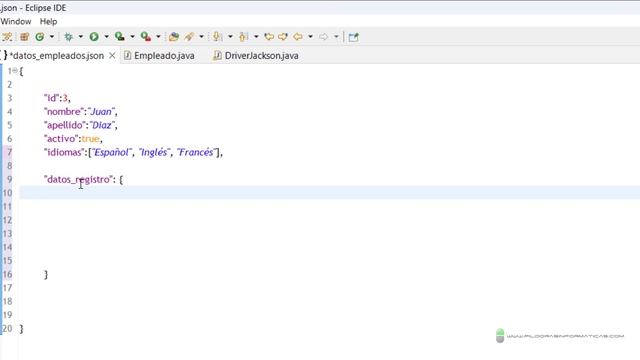
Task: Open the New Java Class dropdown arrow
Action: click(51, 37)
